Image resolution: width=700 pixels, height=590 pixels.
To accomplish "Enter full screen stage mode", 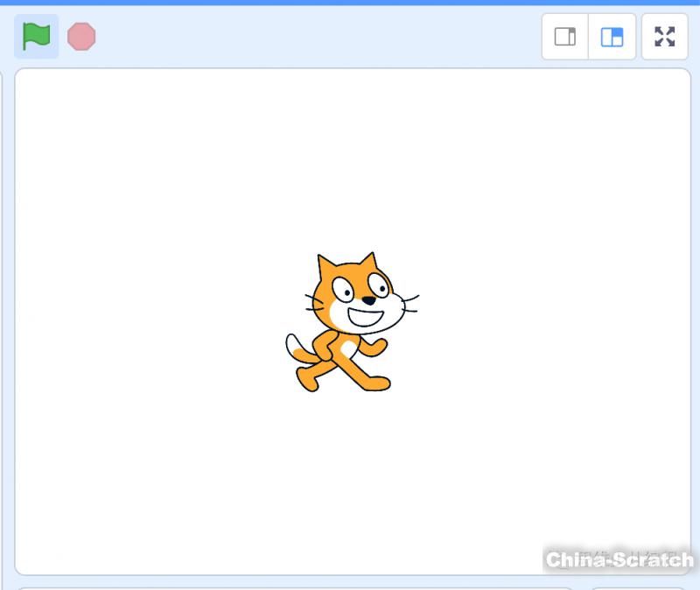I will (665, 37).
